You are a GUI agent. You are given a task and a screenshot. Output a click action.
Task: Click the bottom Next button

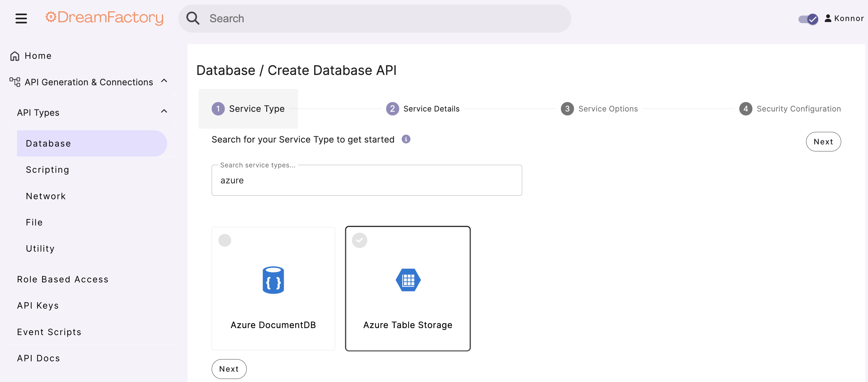coord(229,369)
